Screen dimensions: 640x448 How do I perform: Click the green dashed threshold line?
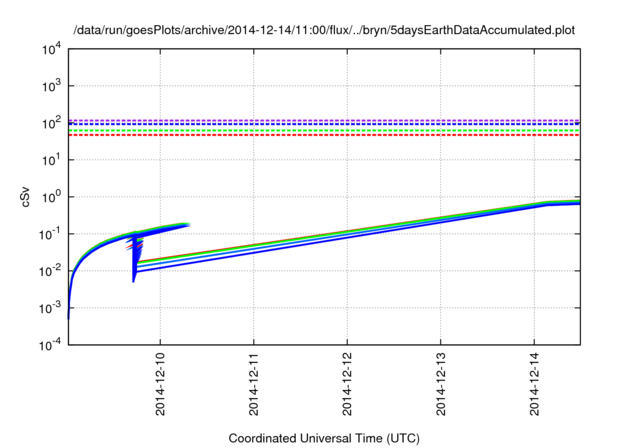tap(324, 131)
